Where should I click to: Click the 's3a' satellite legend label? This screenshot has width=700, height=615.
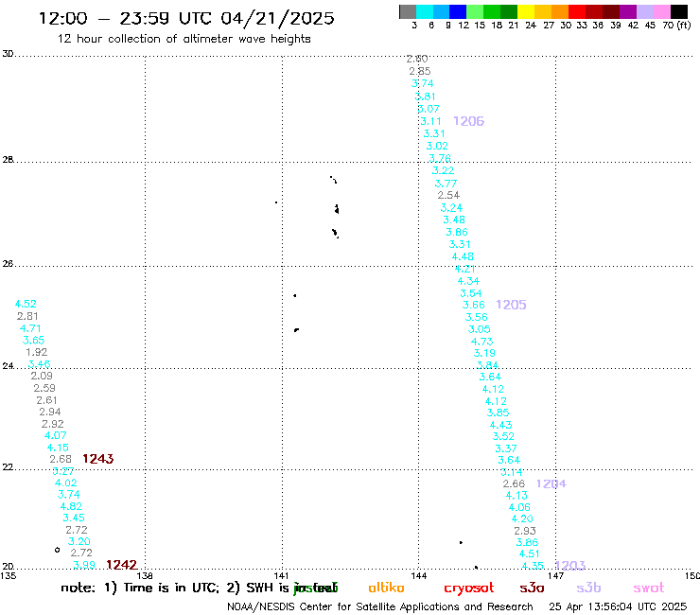(532, 588)
